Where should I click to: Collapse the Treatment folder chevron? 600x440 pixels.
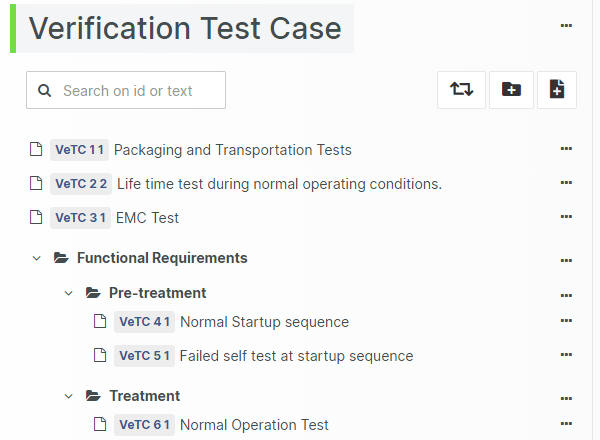coord(69,396)
